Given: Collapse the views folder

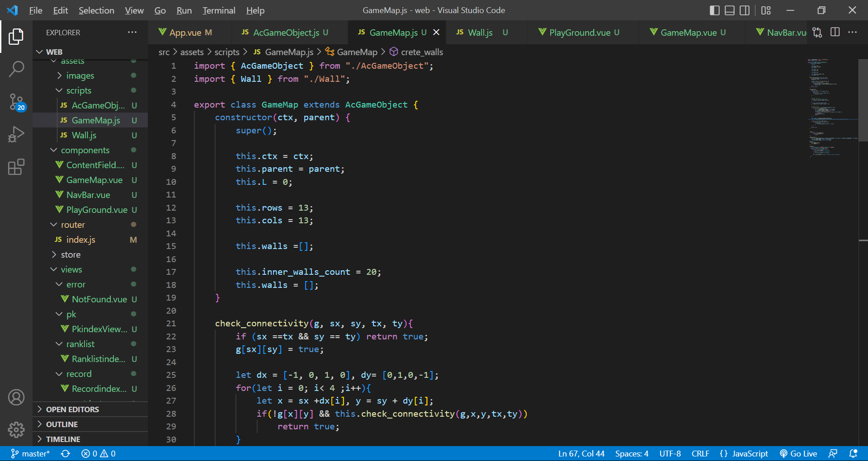Looking at the screenshot, I should click(90, 269).
